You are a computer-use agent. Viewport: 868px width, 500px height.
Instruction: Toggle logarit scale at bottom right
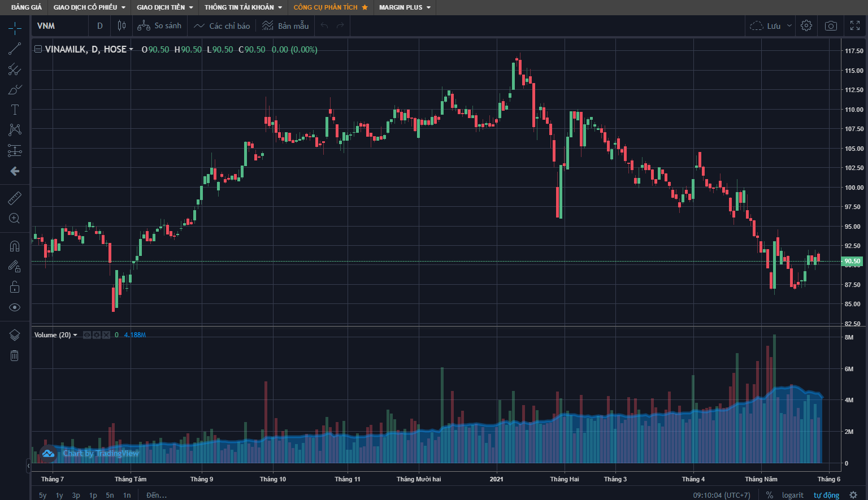click(792, 495)
